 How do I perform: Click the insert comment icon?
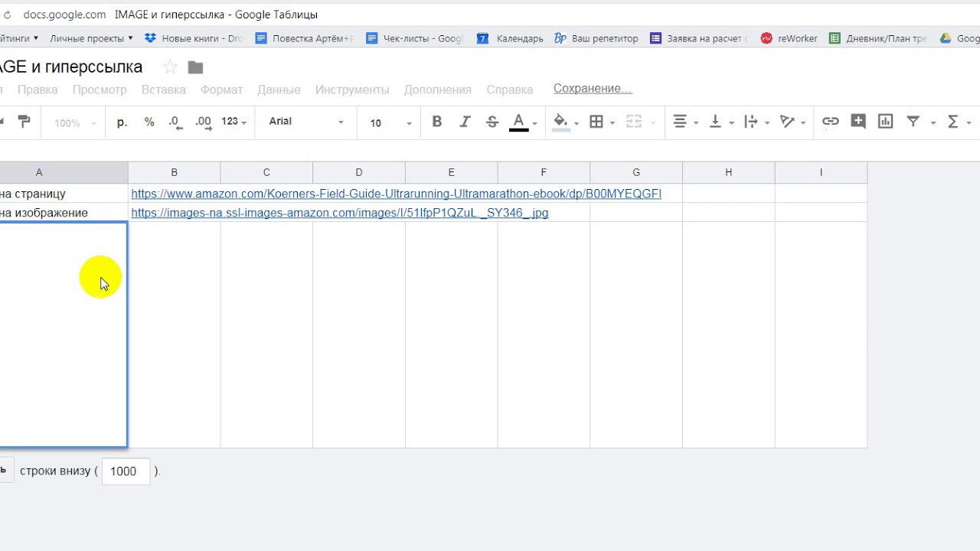[x=857, y=122]
